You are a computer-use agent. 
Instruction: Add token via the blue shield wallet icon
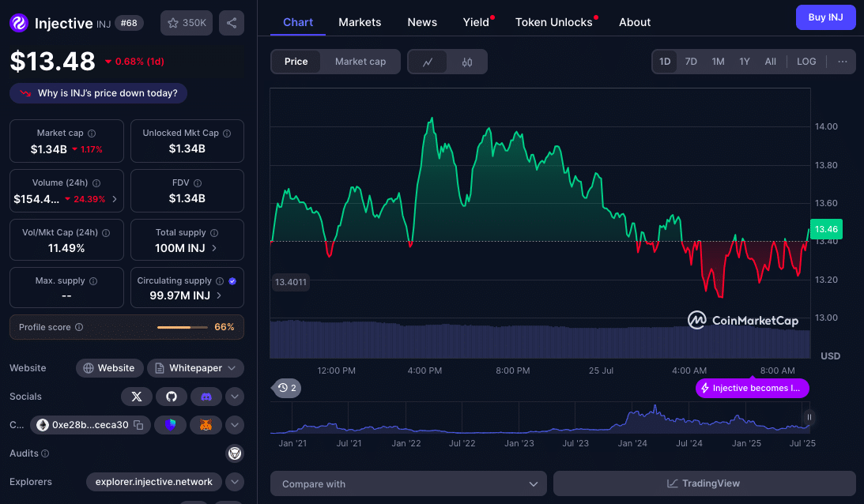coord(170,425)
